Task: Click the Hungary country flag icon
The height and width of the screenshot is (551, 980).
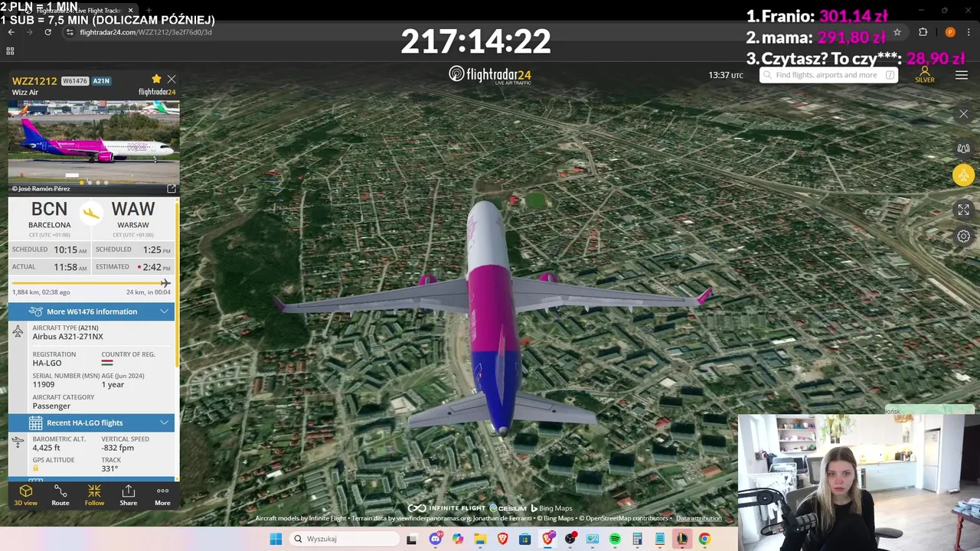Action: pos(106,363)
